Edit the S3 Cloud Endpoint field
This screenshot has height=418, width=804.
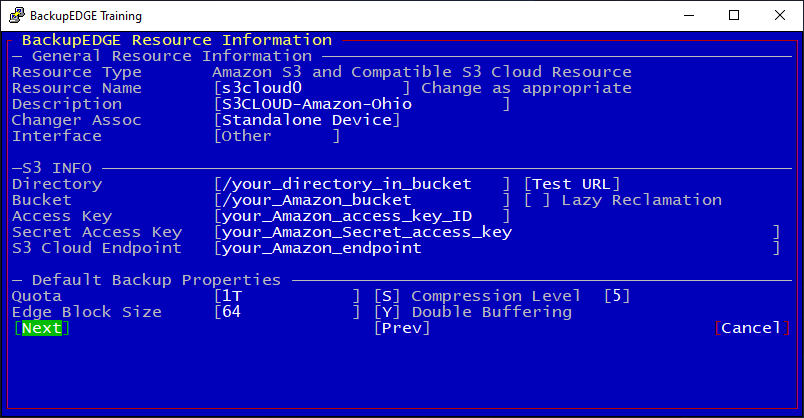[x=497, y=248]
